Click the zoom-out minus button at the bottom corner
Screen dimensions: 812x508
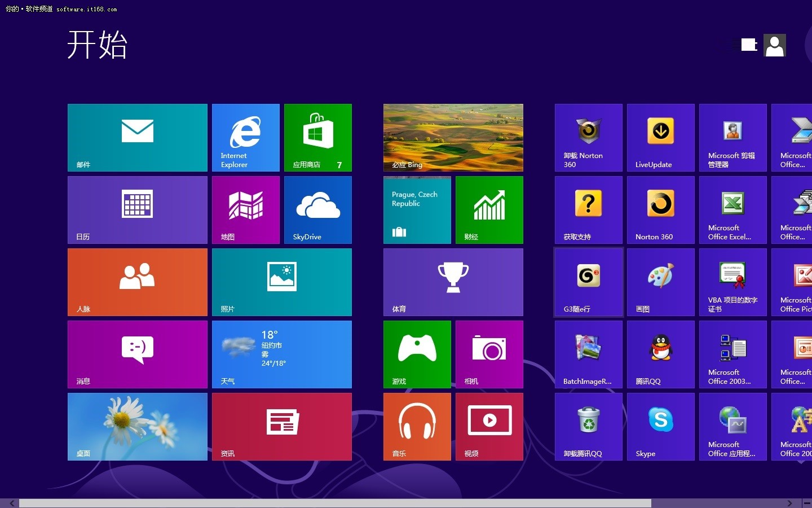pos(807,503)
